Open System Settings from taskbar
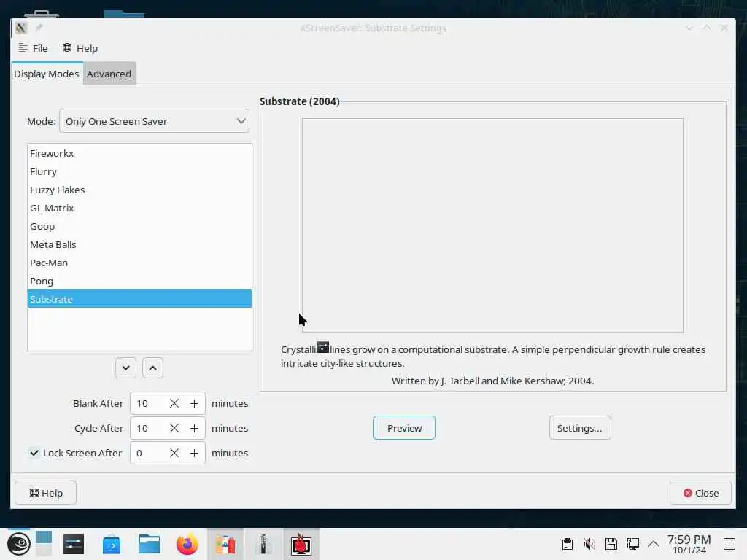The width and height of the screenshot is (747, 560). tap(74, 544)
